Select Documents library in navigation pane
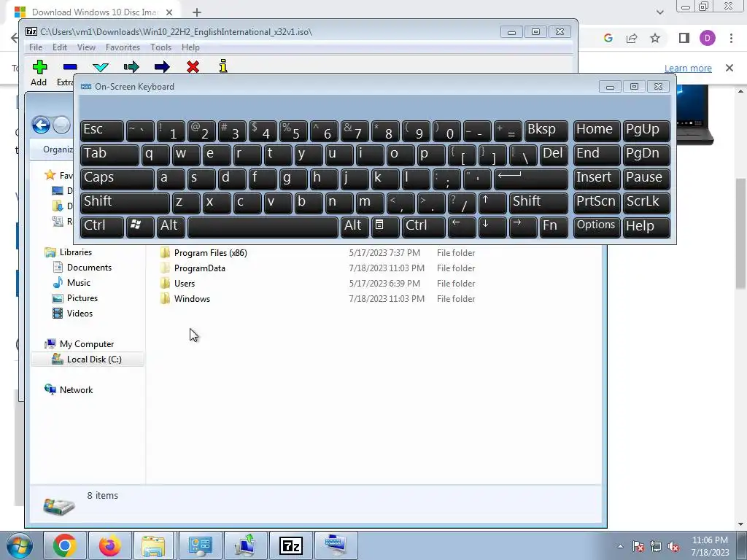 (x=89, y=268)
